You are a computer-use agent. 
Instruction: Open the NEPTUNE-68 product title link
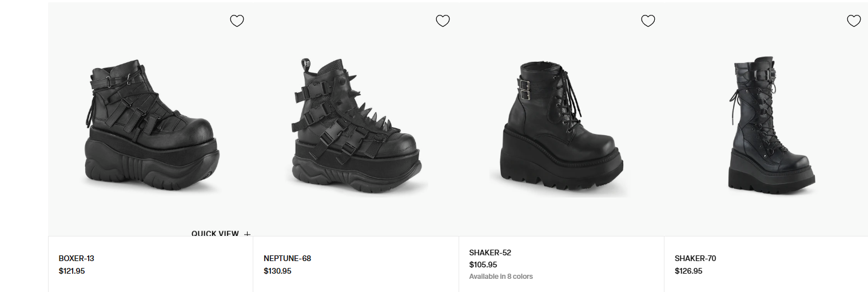287,258
